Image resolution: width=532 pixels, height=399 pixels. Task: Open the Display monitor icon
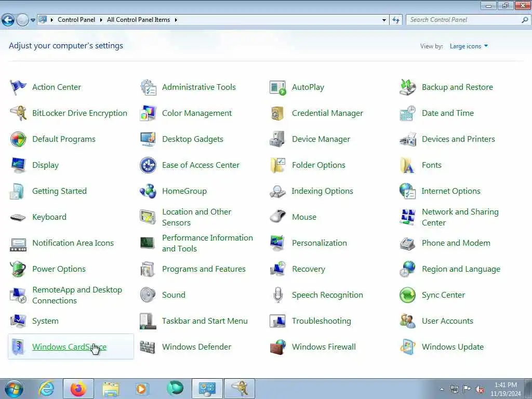[x=18, y=165]
